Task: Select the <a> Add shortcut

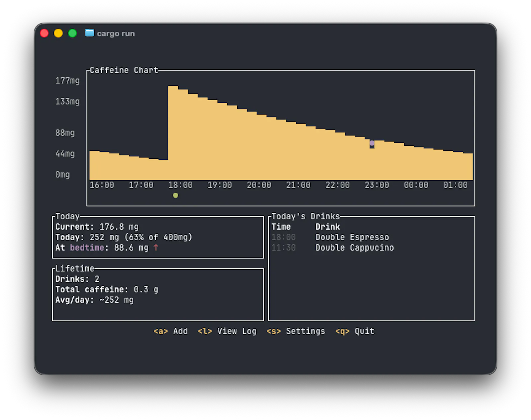Action: point(171,331)
